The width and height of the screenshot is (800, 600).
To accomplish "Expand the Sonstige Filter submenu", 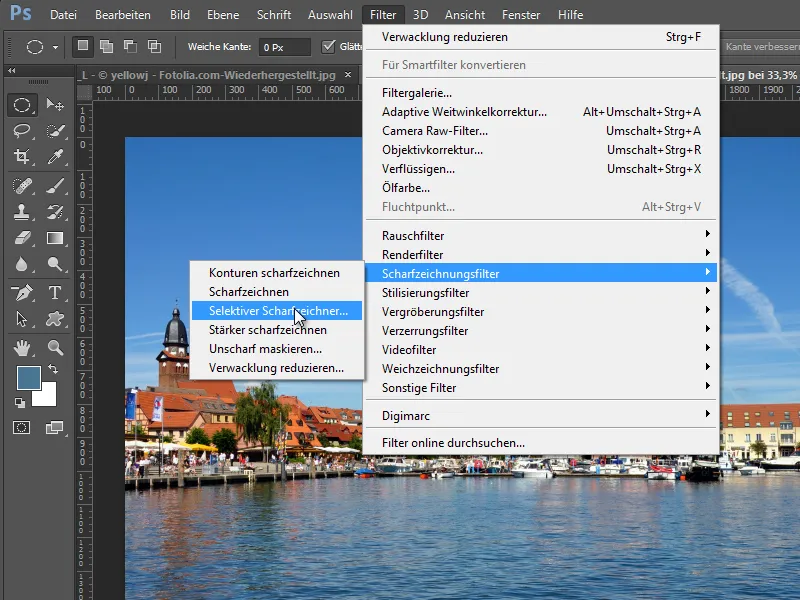I will tap(541, 388).
